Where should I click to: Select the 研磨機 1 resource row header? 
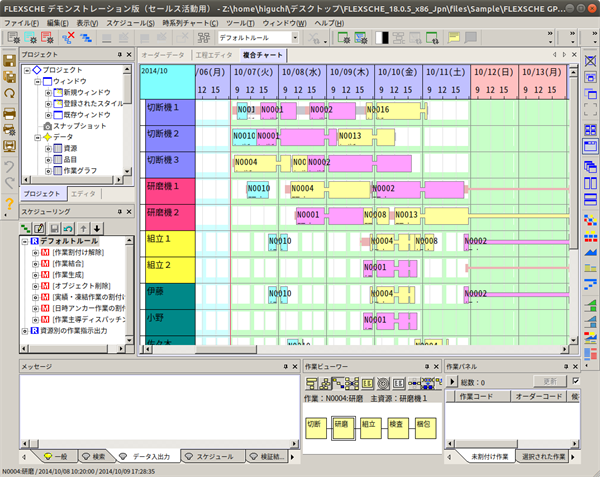coord(169,186)
